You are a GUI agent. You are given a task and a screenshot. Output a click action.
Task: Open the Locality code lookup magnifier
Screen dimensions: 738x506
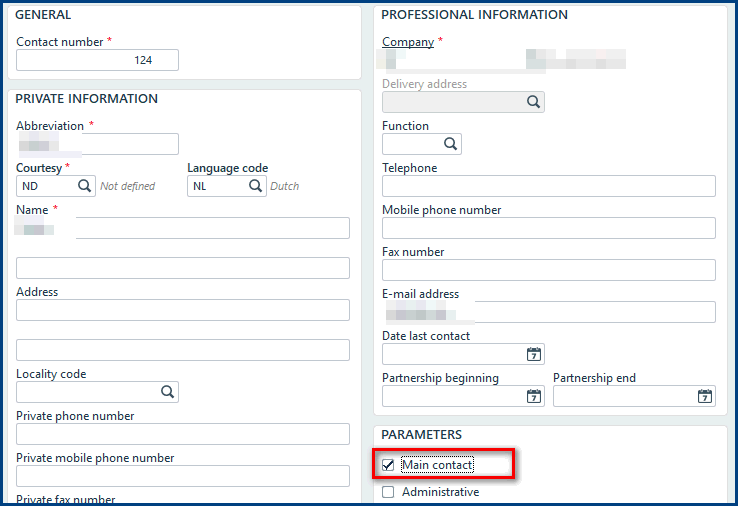(168, 392)
